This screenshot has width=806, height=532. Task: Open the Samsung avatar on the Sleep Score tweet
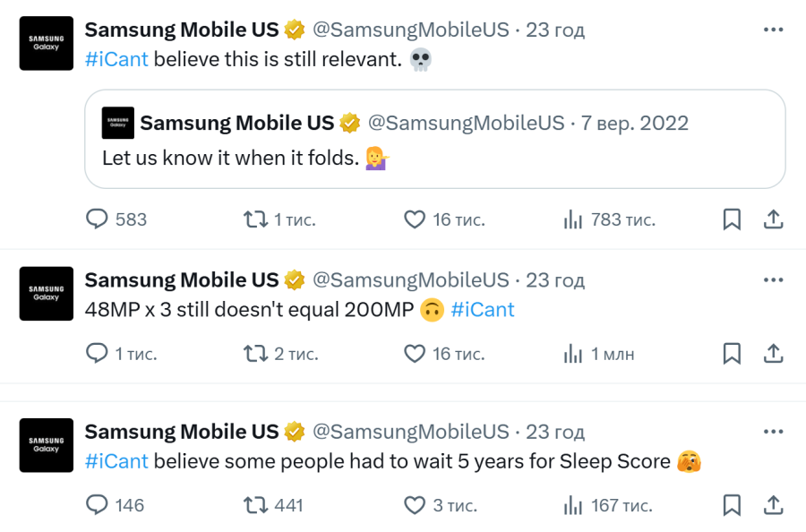coord(46,445)
